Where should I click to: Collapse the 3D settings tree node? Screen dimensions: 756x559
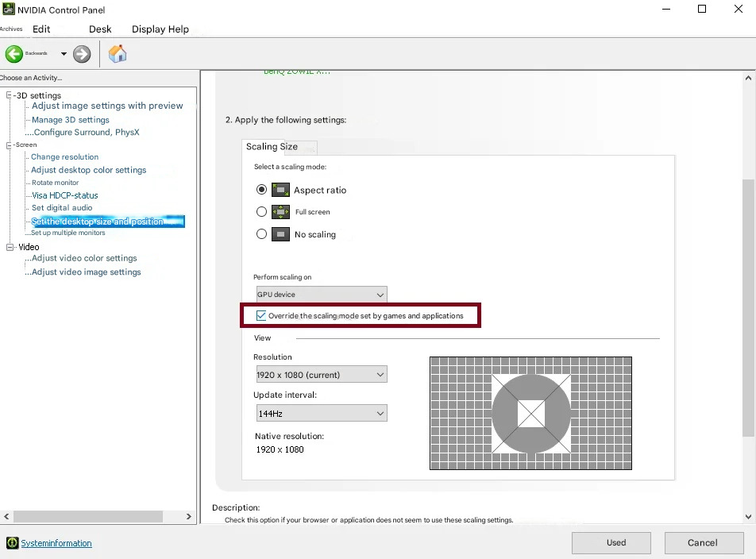point(10,95)
